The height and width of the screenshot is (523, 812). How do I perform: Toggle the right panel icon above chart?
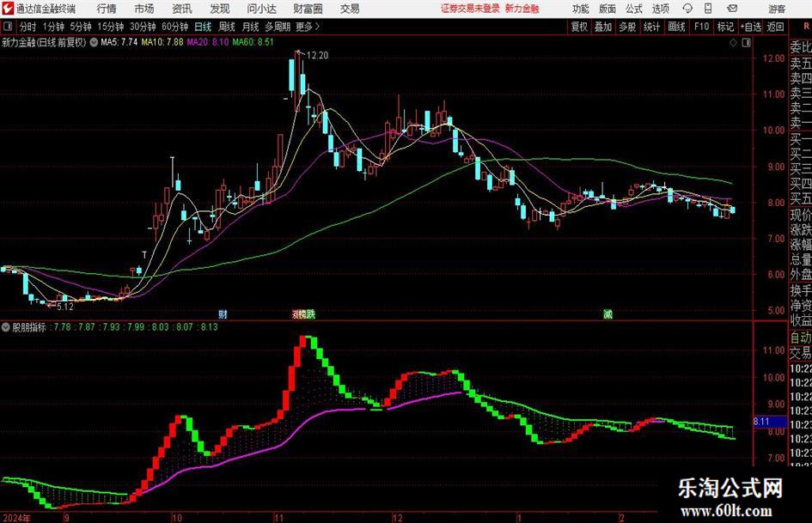[x=746, y=42]
